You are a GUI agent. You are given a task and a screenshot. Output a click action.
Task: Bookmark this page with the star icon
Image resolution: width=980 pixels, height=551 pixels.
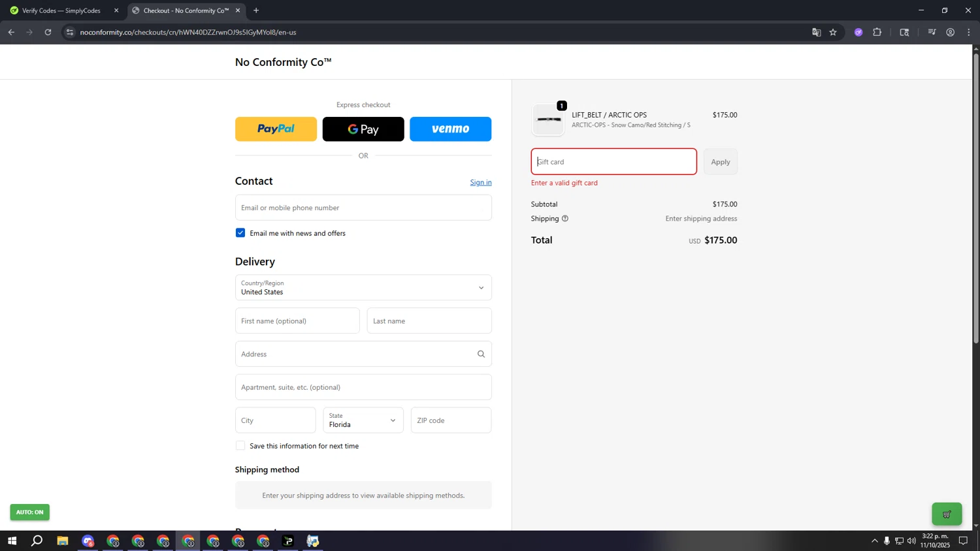click(x=833, y=32)
